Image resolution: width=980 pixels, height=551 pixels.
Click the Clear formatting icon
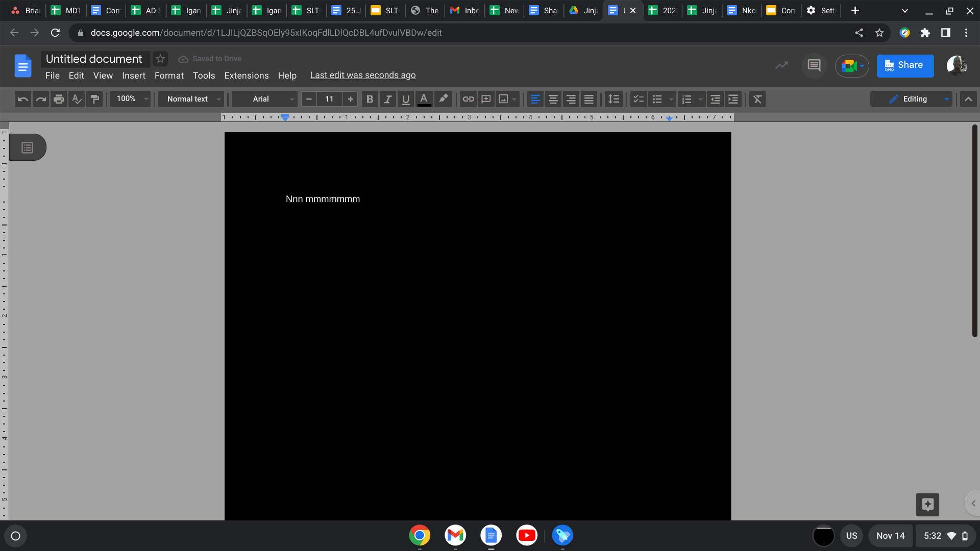pos(757,99)
